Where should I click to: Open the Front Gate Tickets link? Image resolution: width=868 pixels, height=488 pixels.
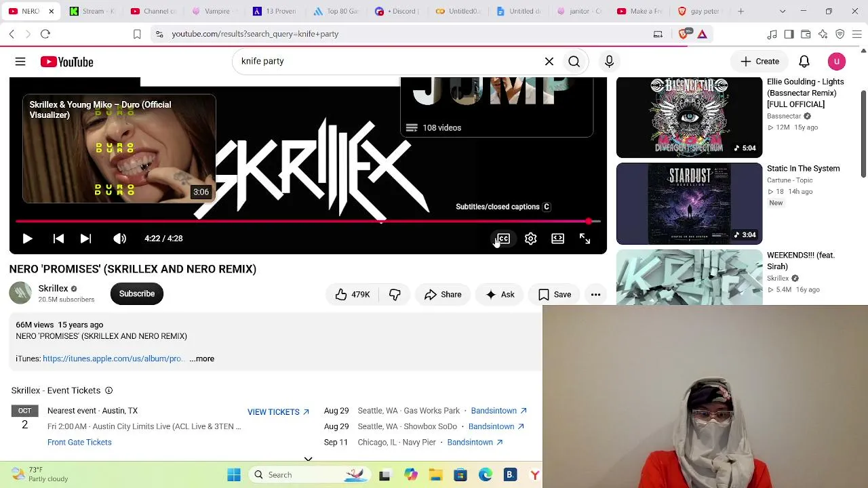(x=79, y=443)
